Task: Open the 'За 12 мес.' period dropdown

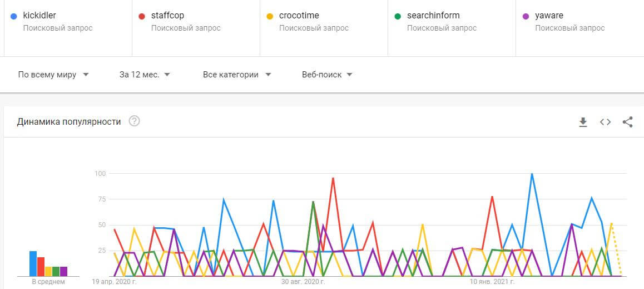Action: (x=145, y=75)
